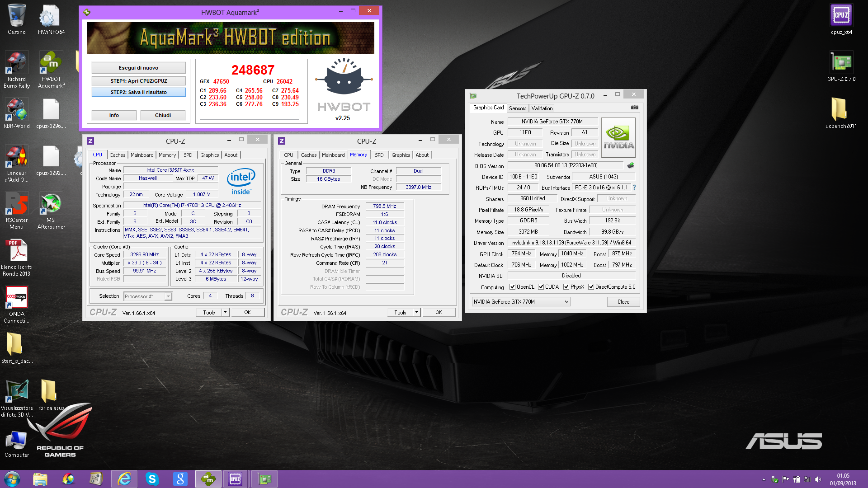Click the CPU Specification field in CPU-Z
This screenshot has height=488, width=868.
(x=192, y=205)
